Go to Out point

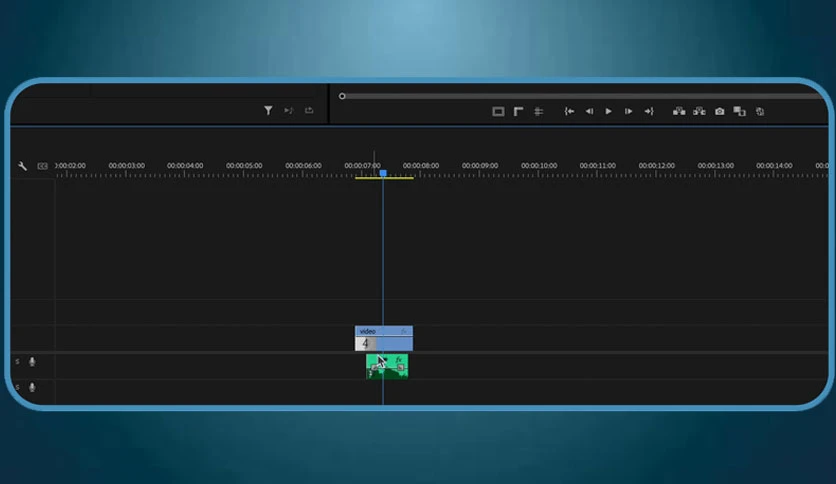(649, 111)
